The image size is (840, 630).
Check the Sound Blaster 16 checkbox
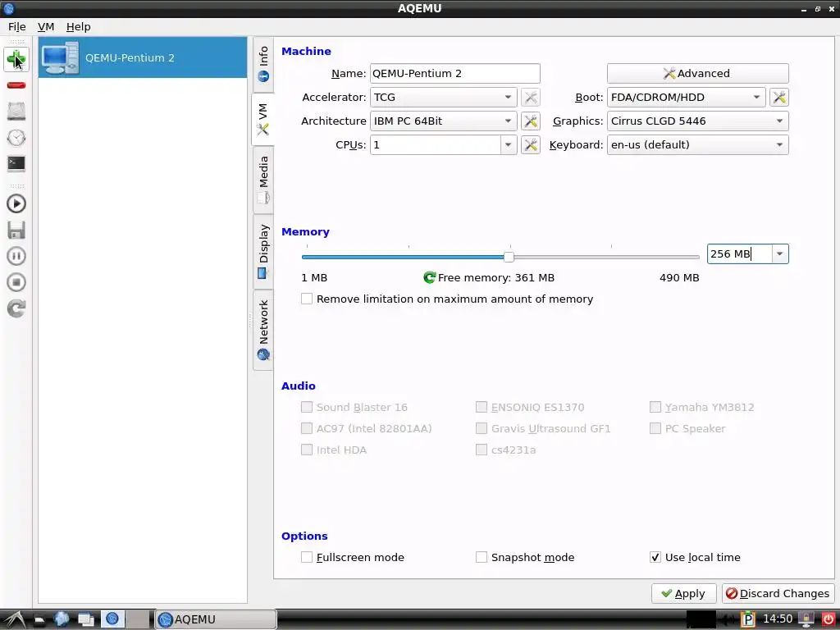coord(307,407)
